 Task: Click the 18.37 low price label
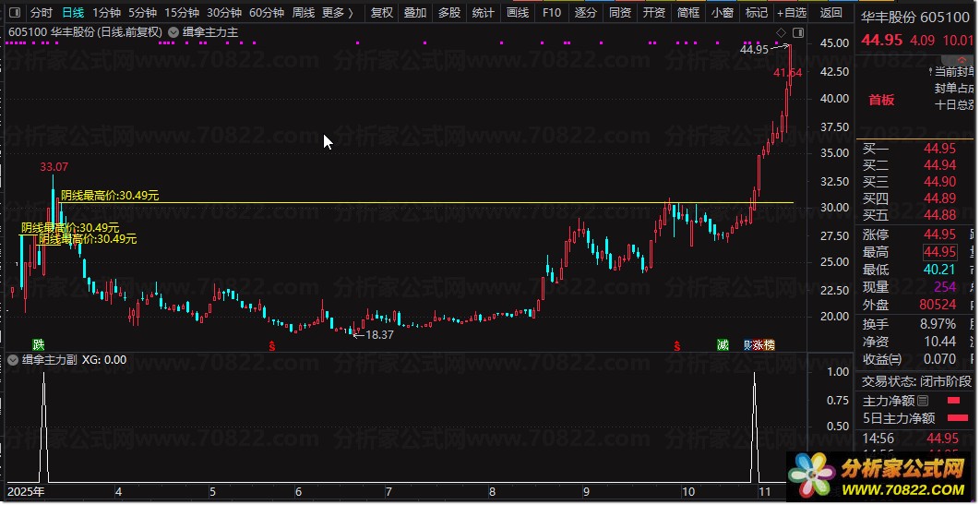[x=378, y=335]
